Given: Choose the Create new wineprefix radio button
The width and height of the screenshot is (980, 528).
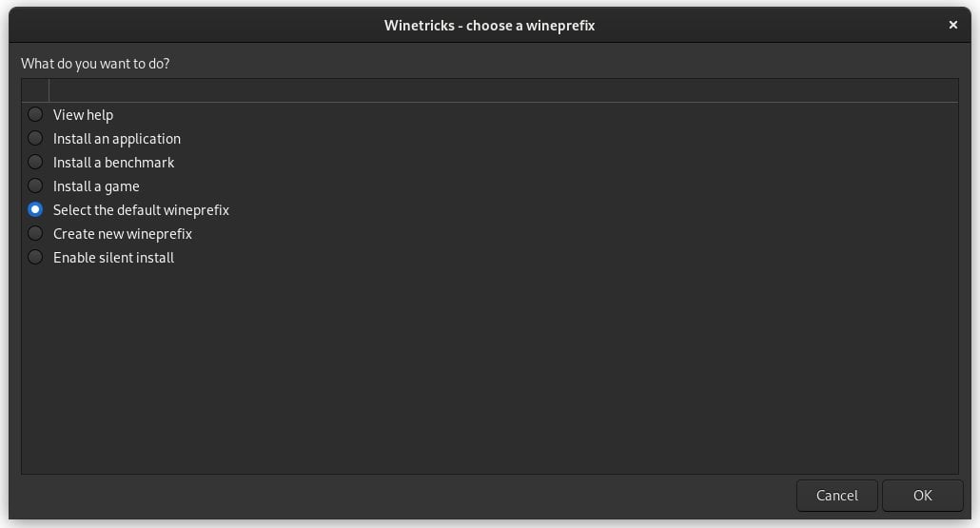Looking at the screenshot, I should [x=35, y=233].
